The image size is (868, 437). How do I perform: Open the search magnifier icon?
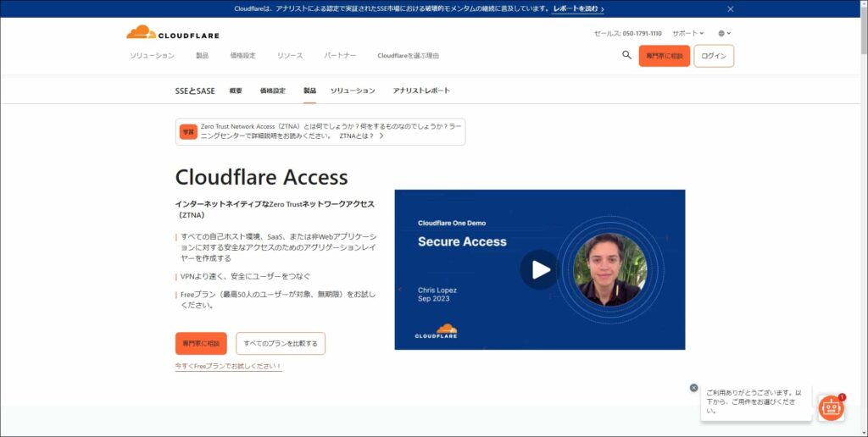626,55
